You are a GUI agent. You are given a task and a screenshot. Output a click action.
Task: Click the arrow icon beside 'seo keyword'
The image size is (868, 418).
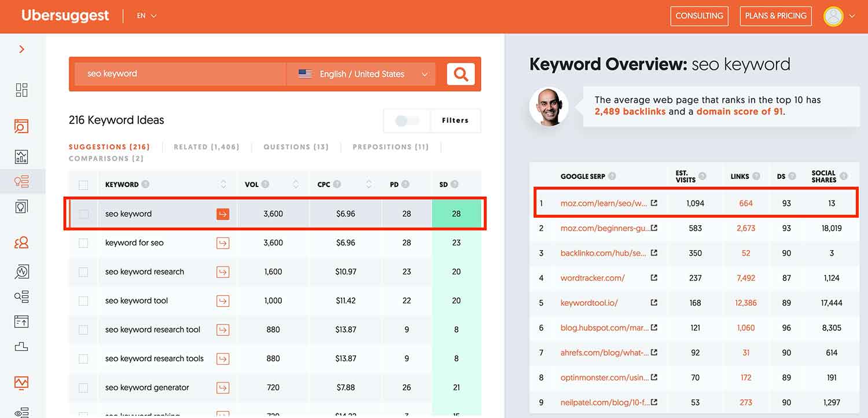[223, 214]
